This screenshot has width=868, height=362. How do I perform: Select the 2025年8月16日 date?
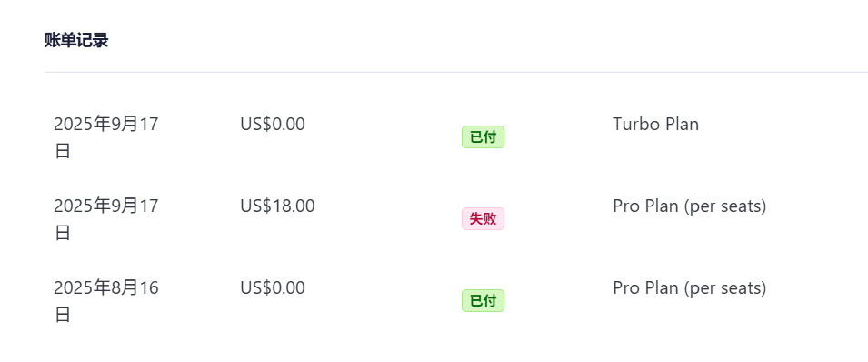click(106, 302)
